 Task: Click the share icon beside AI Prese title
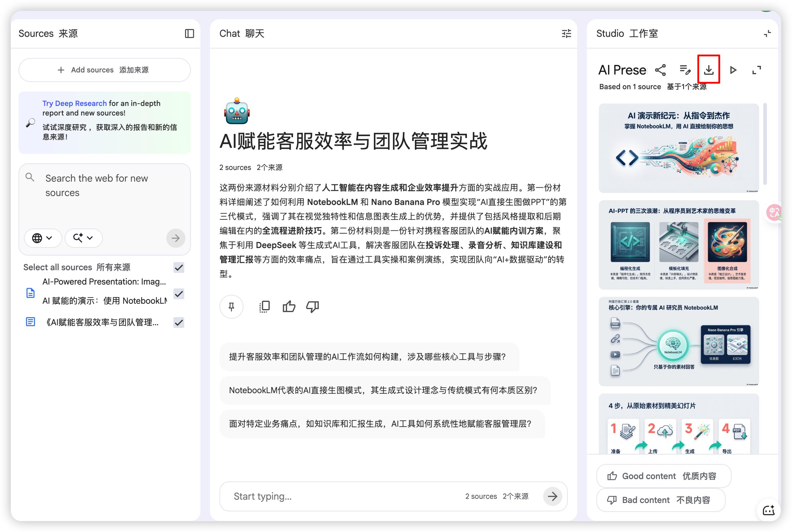[660, 70]
